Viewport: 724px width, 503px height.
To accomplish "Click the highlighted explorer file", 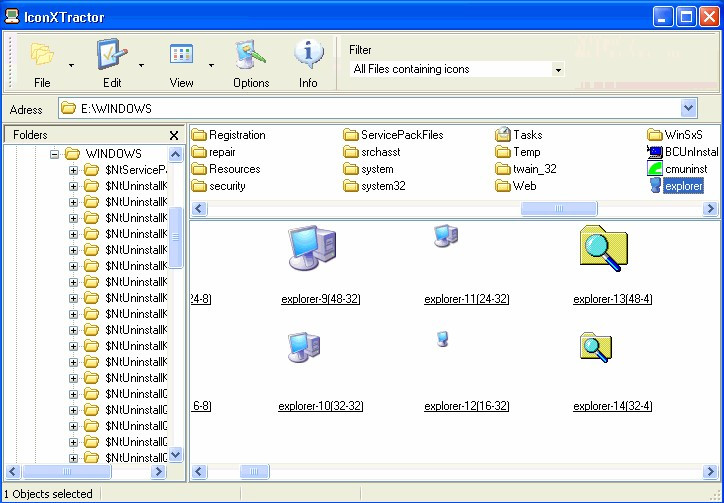I will tap(676, 186).
